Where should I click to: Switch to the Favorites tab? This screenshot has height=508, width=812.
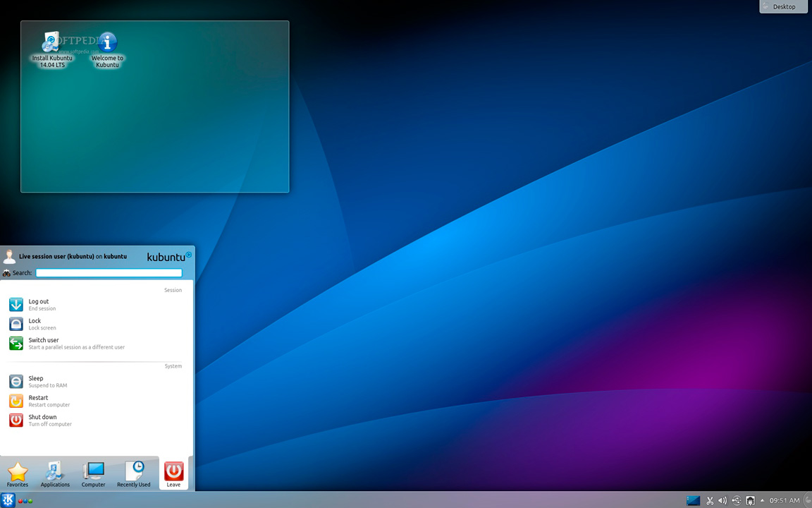18,475
